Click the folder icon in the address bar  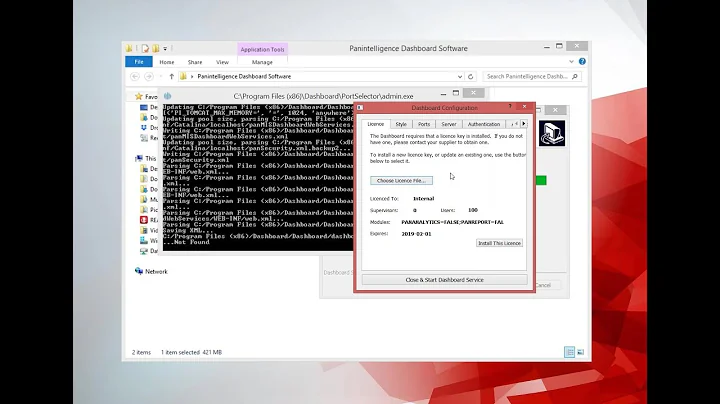tap(183, 77)
